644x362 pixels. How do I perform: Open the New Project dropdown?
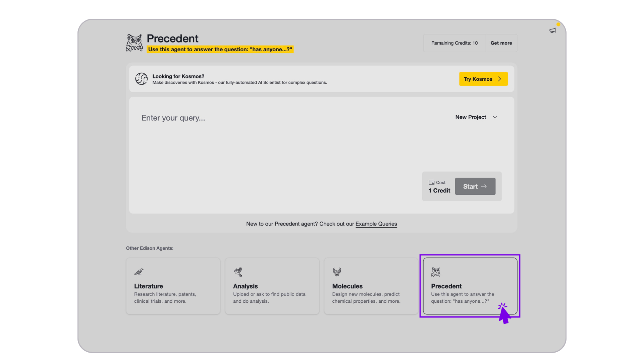471,117
